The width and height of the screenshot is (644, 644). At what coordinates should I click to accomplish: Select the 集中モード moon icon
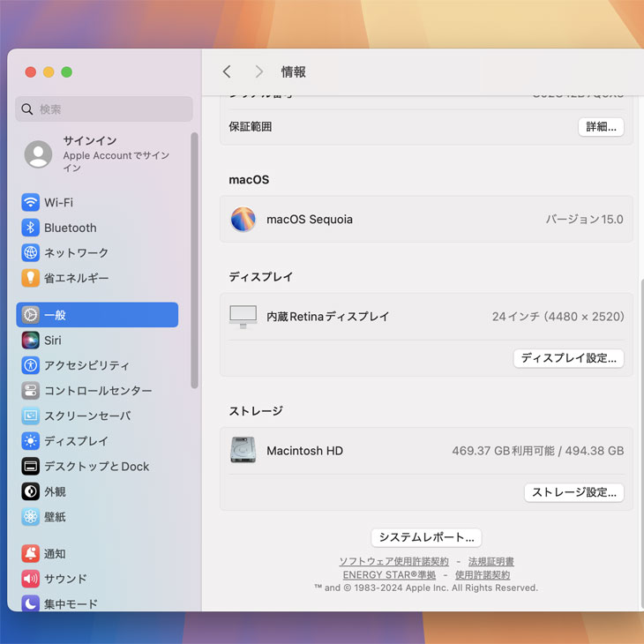coord(31,603)
